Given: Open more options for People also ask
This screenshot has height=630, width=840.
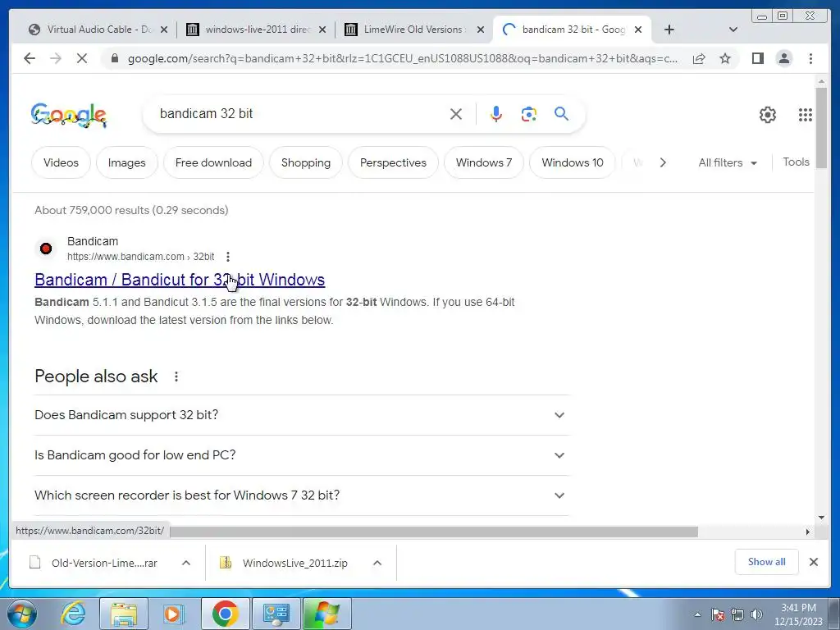Looking at the screenshot, I should [176, 377].
